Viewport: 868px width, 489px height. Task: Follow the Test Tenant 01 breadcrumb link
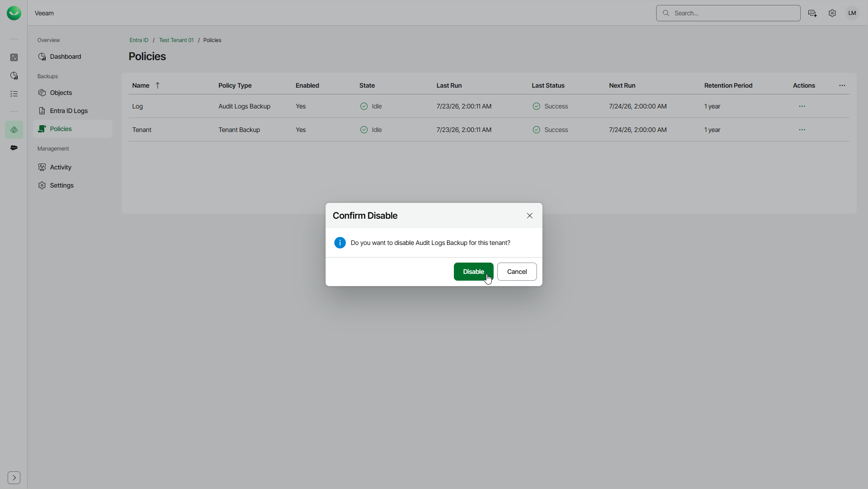176,40
